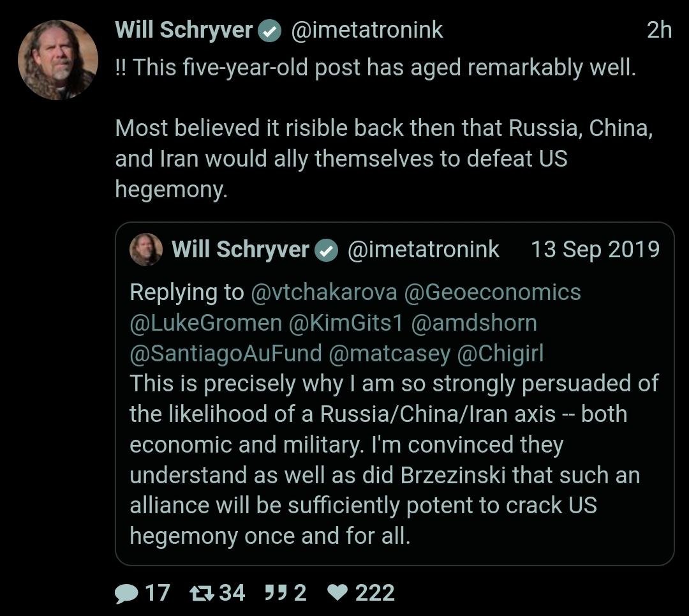The image size is (689, 616).
Task: Click the verified badge beside main author name
Action: click(x=270, y=31)
